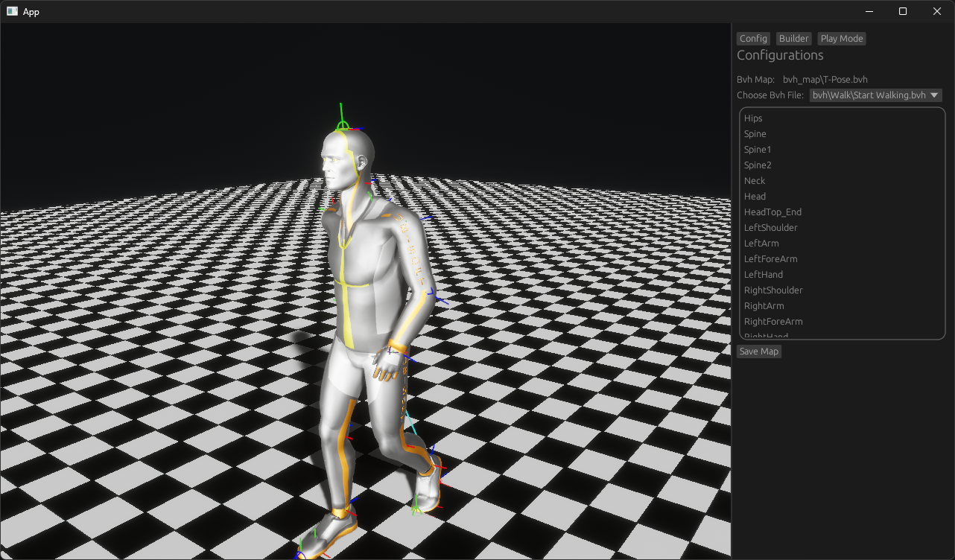
Task: Select the RightForeArm bone entry
Action: tap(773, 322)
